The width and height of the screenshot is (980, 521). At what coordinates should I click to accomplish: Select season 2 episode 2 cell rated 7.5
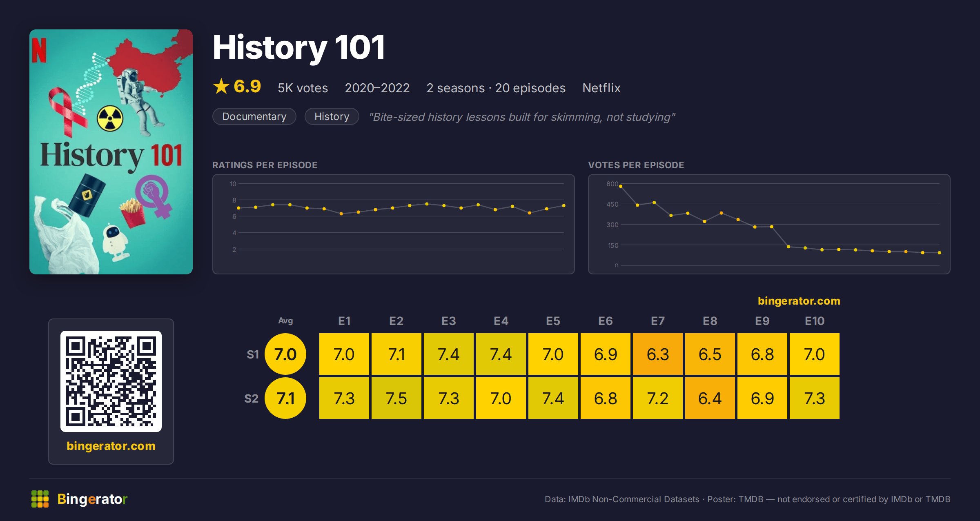396,398
